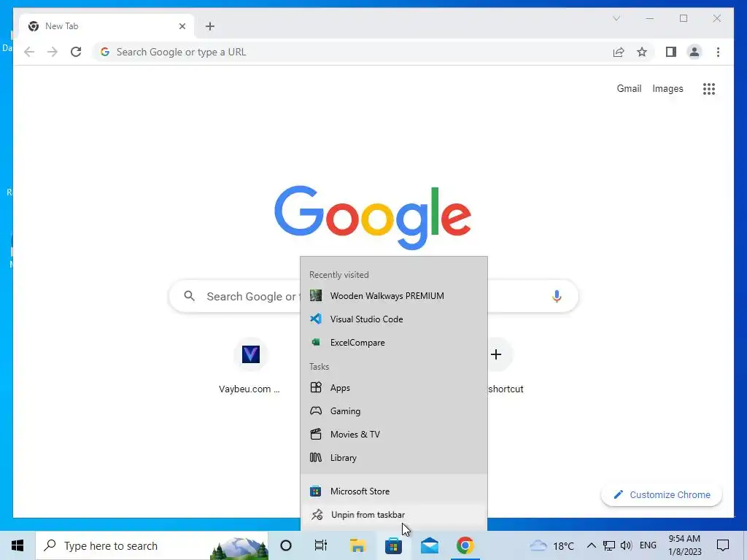Viewport: 747px width, 560px height.
Task: Bookmark this tab with the star icon
Action: click(x=642, y=52)
